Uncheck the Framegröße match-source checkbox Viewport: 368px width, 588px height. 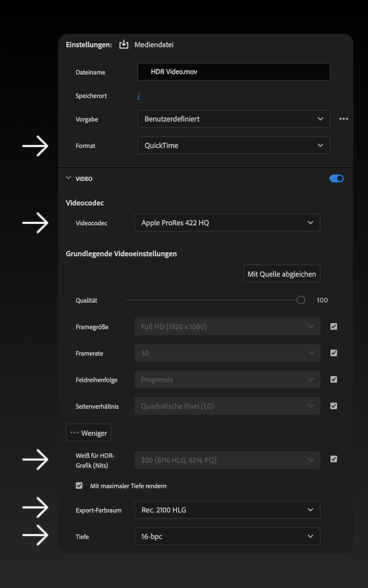(x=334, y=326)
